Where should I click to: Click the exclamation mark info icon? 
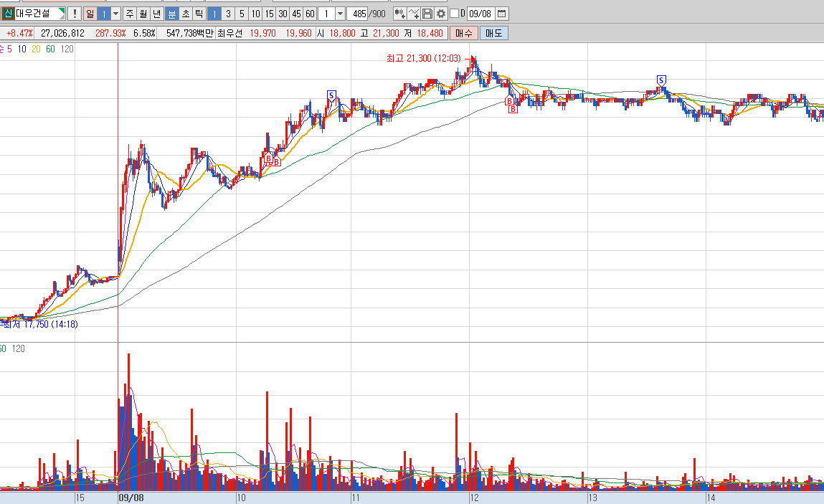pos(75,14)
